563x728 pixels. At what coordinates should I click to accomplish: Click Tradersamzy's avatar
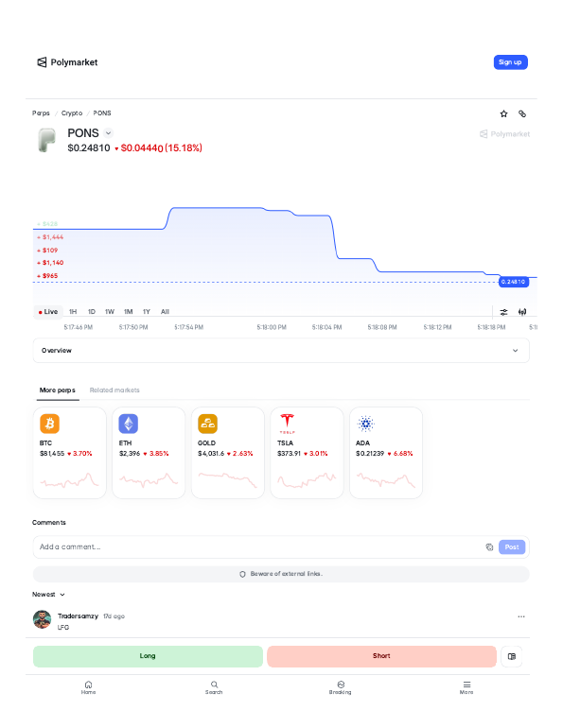pos(42,619)
